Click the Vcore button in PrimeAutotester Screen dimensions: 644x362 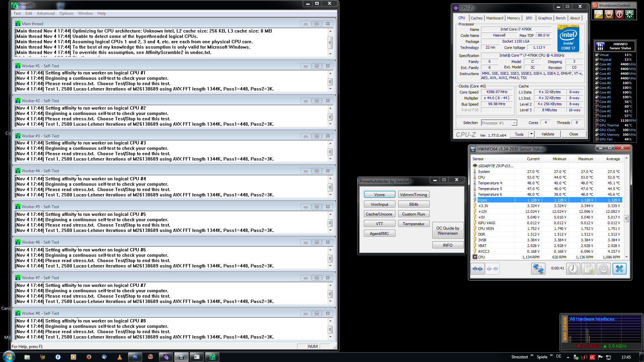point(379,195)
